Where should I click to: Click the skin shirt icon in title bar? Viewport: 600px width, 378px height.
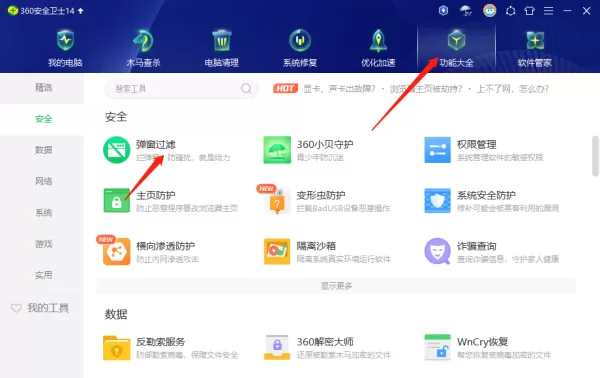530,11
